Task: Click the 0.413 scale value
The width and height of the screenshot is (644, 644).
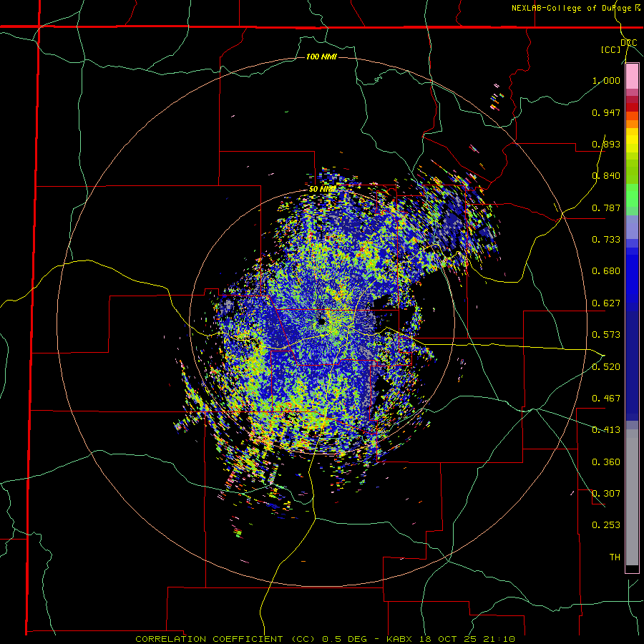Action: [x=606, y=430]
